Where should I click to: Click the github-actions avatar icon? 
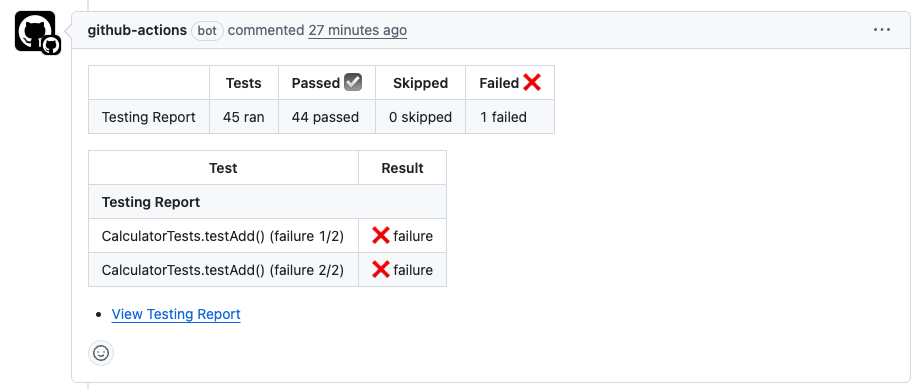tap(35, 31)
